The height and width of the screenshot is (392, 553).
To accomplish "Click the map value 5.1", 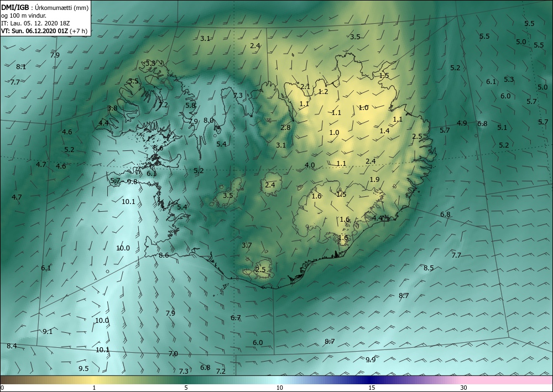I will pyautogui.click(x=502, y=128).
